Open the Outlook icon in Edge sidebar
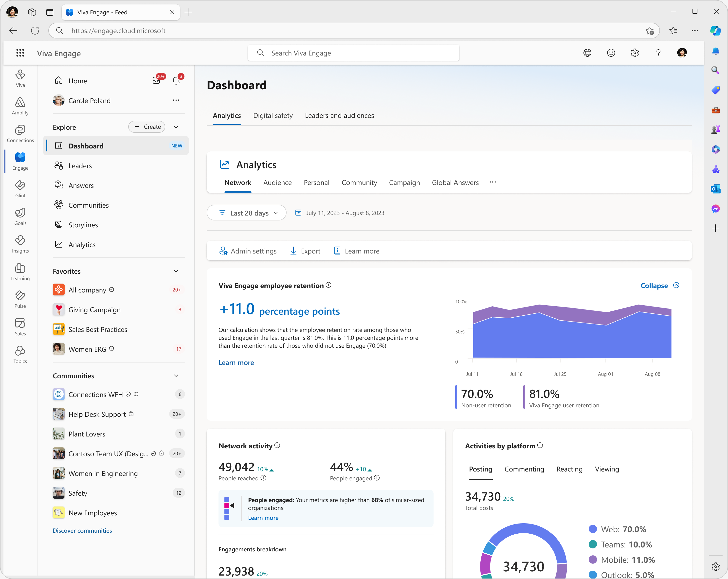 point(715,189)
